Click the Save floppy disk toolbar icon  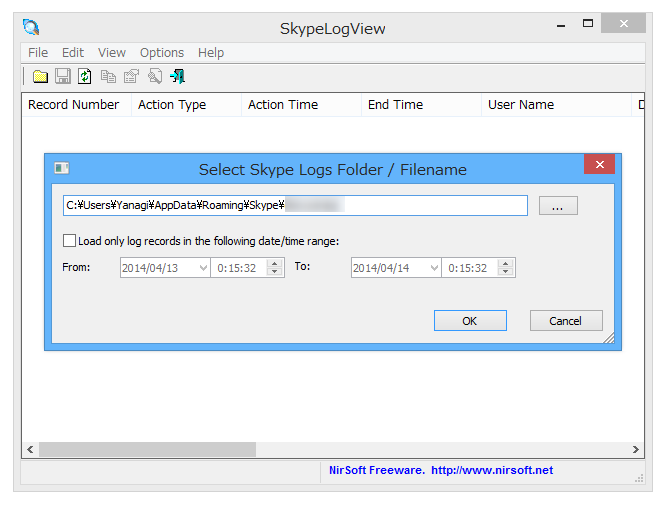click(63, 77)
